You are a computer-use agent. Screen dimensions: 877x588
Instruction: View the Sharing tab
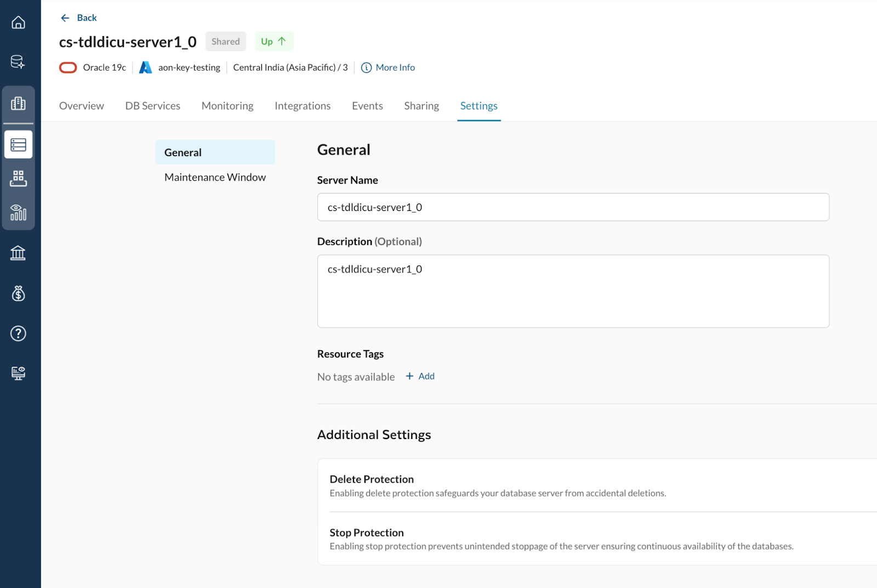click(421, 106)
